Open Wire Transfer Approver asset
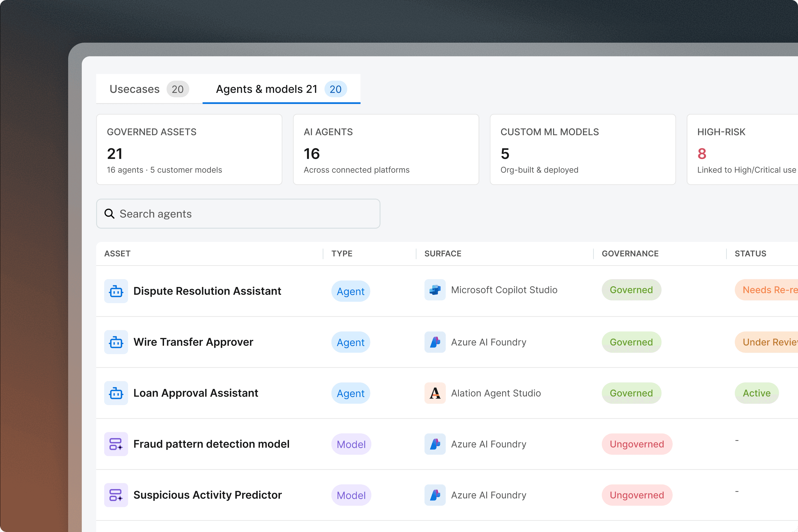 point(193,342)
